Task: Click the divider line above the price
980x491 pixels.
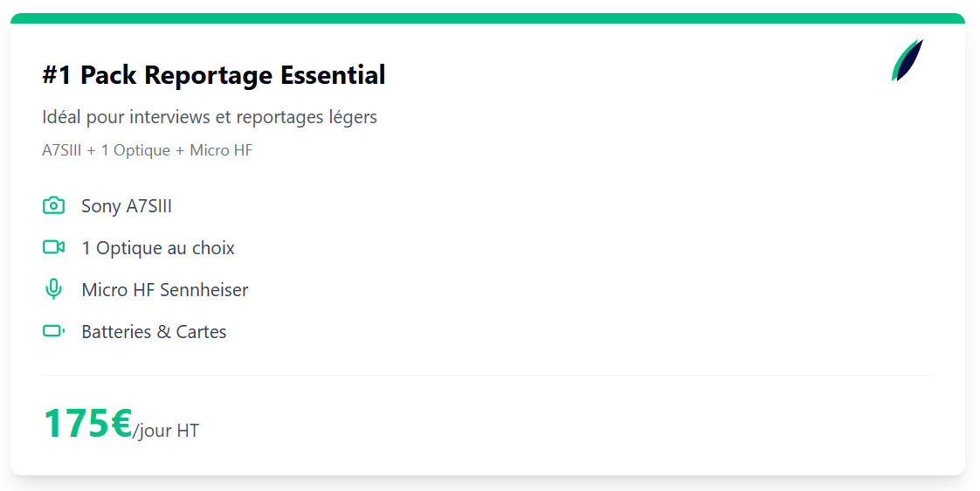Action: coord(487,376)
